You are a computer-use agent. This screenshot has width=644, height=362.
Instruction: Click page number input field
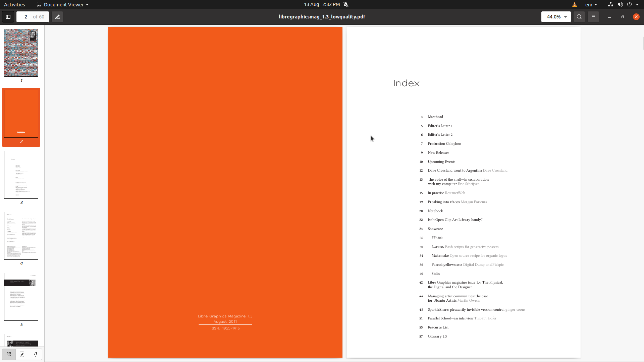click(x=25, y=16)
